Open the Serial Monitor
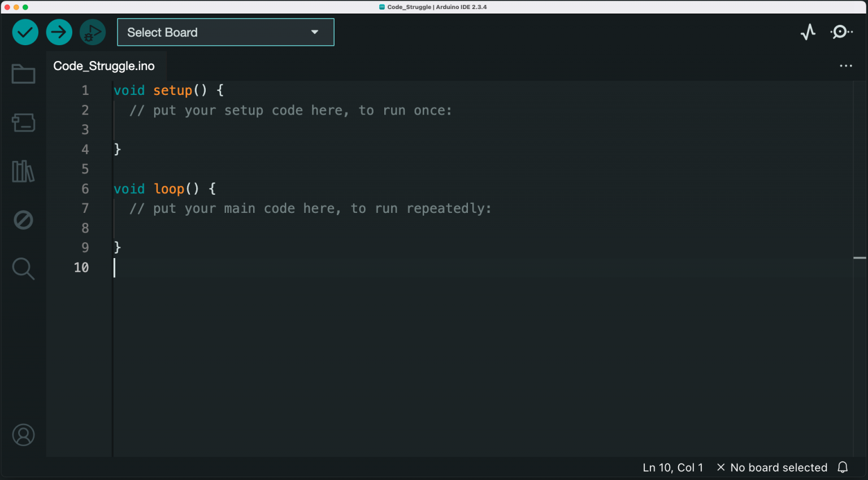The width and height of the screenshot is (868, 480). (840, 32)
